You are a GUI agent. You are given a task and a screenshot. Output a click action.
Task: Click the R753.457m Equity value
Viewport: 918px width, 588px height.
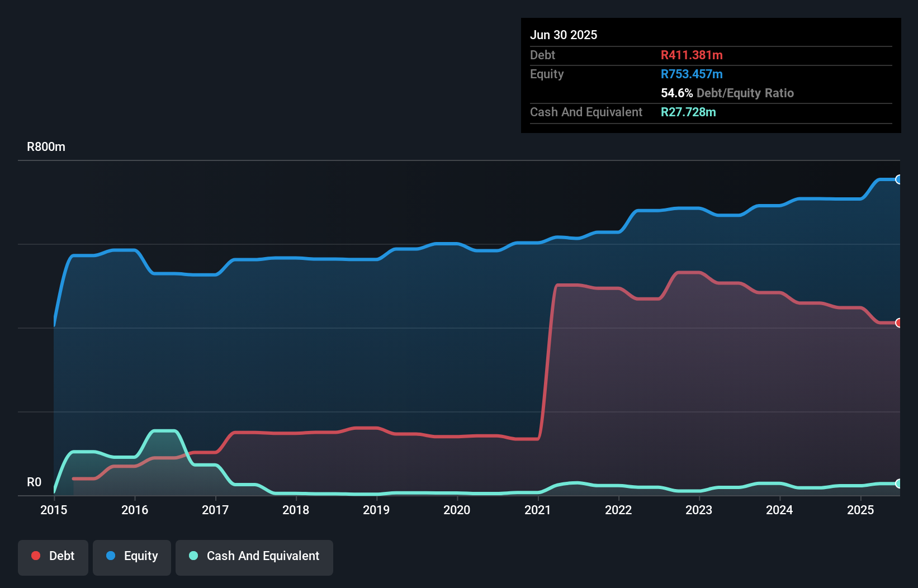pos(692,74)
